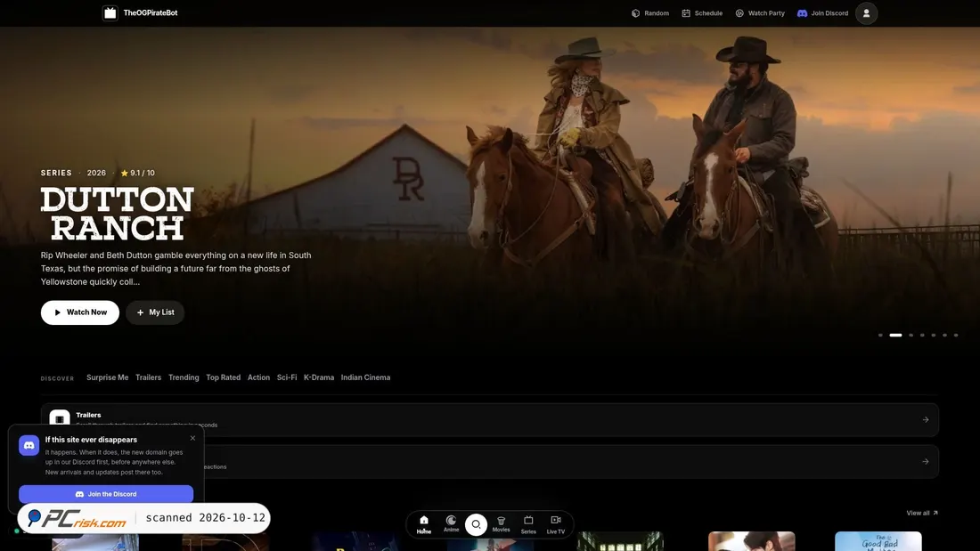Click Watch Now for Dutton Ranch
980x551 pixels.
click(80, 312)
